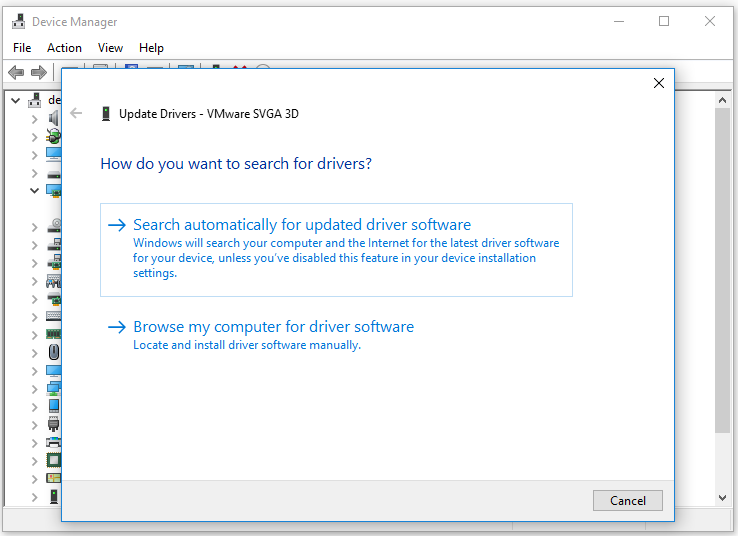Open the View menu
Screen dimensions: 738x536
point(110,48)
